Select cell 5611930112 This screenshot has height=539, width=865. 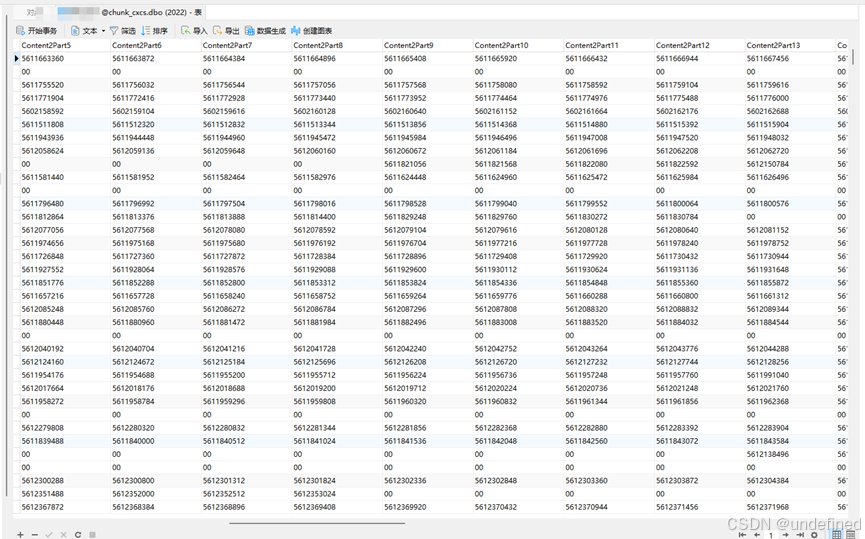[518, 270]
